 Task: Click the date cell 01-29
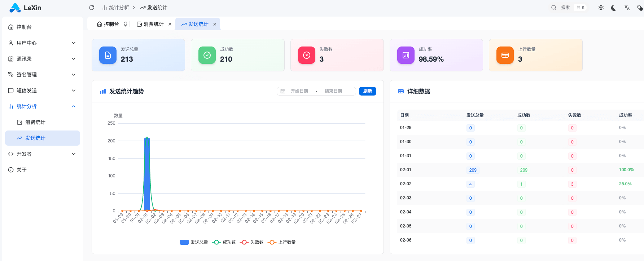[406, 128]
